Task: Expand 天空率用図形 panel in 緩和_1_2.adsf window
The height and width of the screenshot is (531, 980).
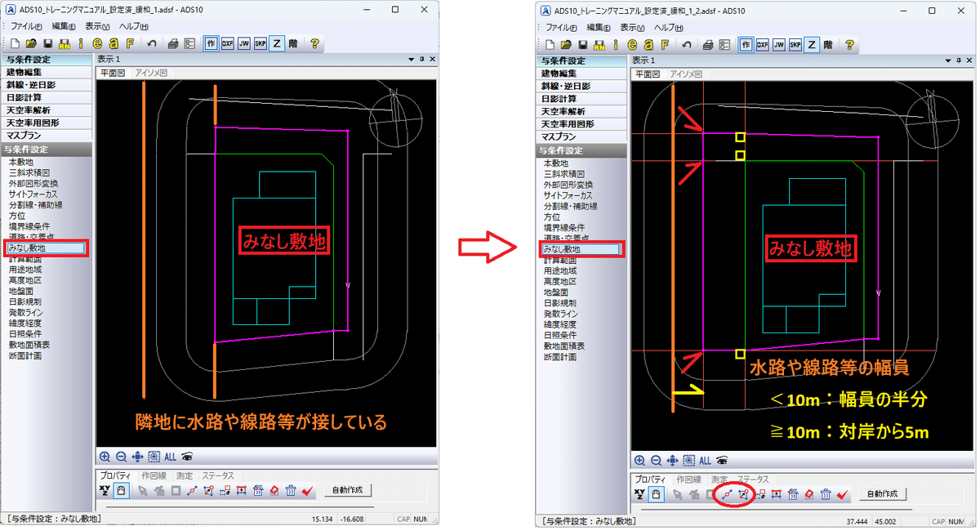Action: point(583,123)
